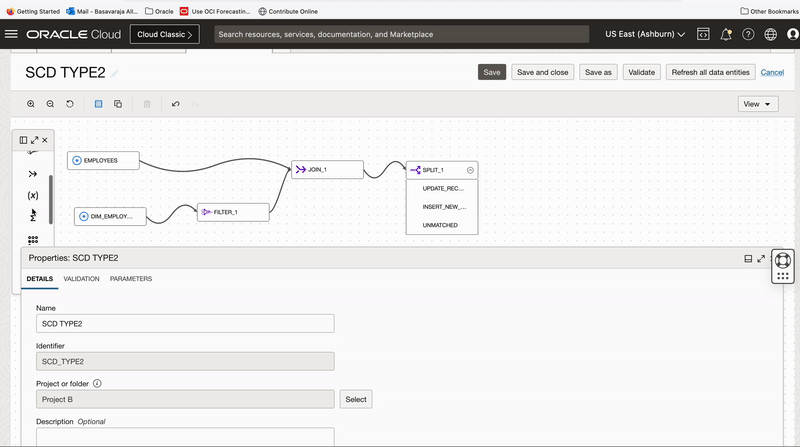The height and width of the screenshot is (447, 800).
Task: Select the Aggregate sigma operator
Action: pyautogui.click(x=33, y=217)
